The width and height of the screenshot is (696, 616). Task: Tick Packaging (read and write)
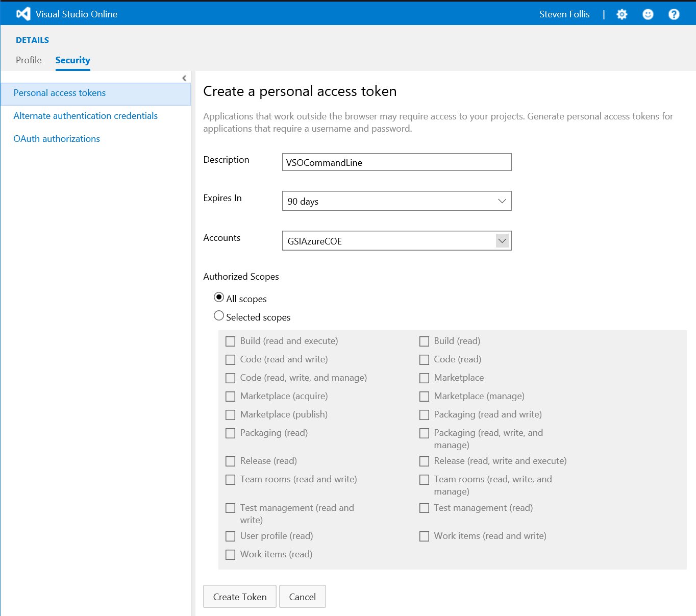point(424,415)
